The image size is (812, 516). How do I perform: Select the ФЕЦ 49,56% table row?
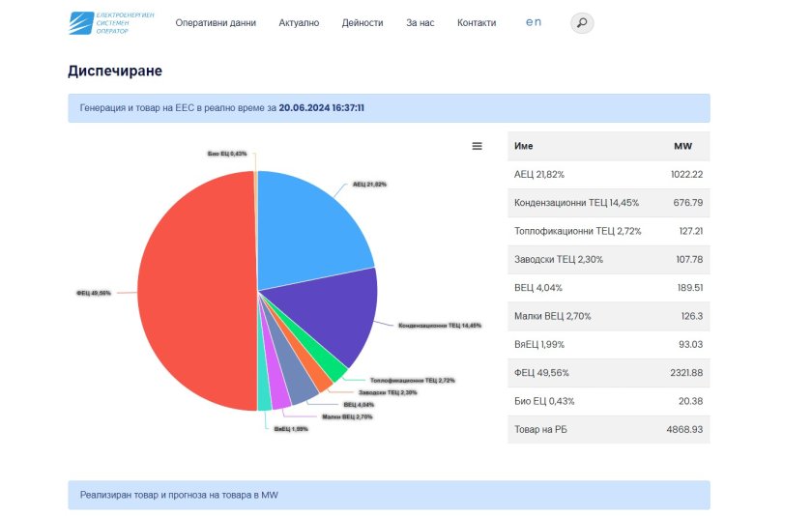click(608, 373)
